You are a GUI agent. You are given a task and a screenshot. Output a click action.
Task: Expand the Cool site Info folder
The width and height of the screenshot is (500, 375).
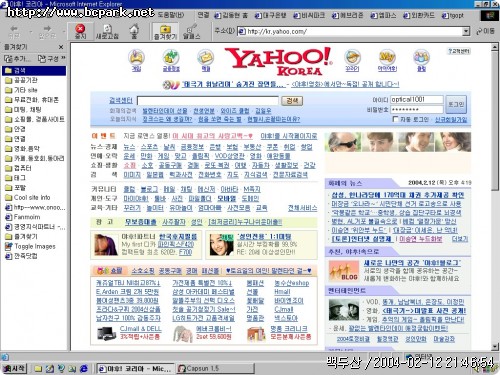coord(28,197)
